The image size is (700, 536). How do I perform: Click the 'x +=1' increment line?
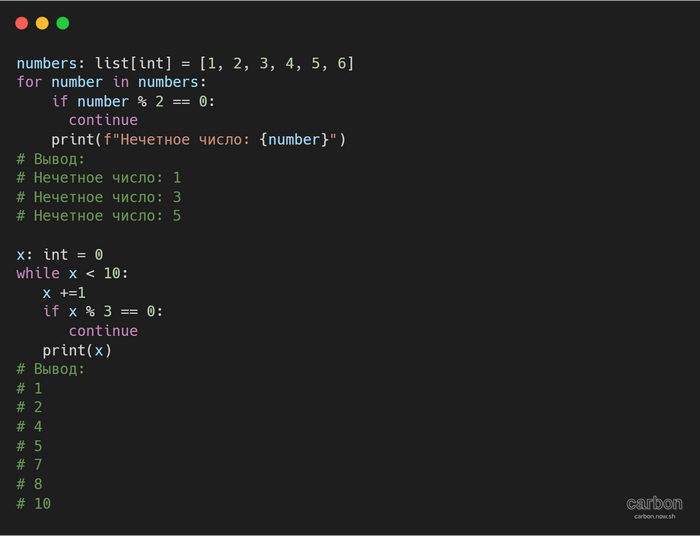pyautogui.click(x=64, y=292)
